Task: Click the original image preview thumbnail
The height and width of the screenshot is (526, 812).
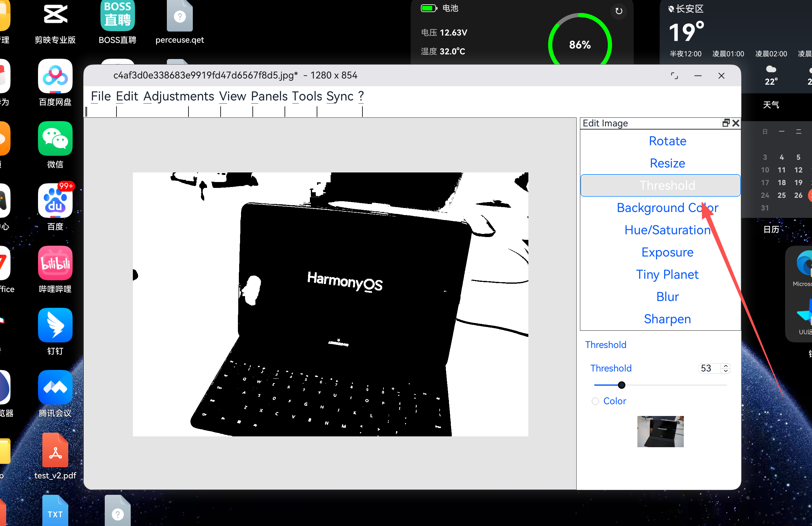Action: point(661,431)
